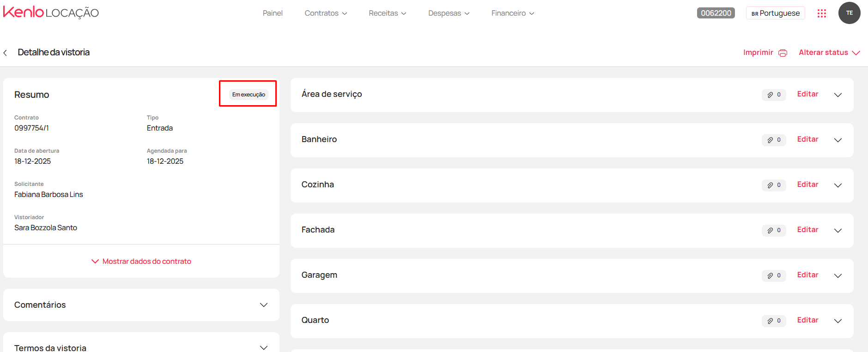Click the attachment counter for Área de serviço

click(x=774, y=95)
